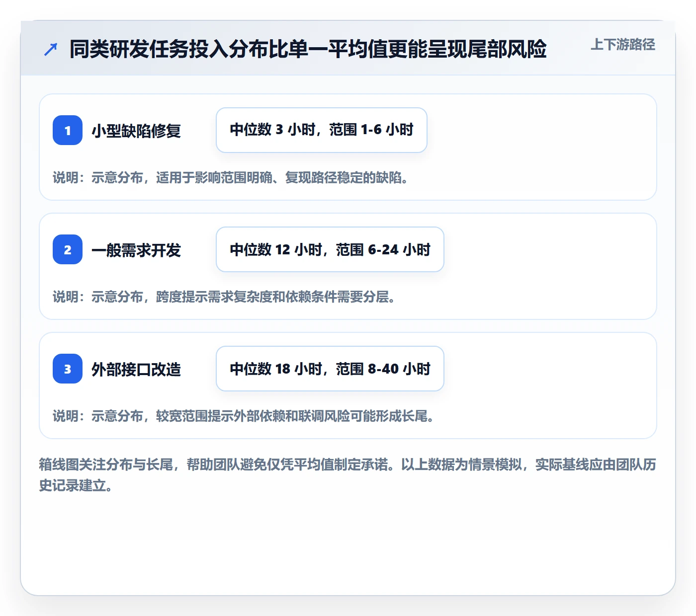Select the 外部接口改造 label
The width and height of the screenshot is (696, 616).
(x=136, y=369)
